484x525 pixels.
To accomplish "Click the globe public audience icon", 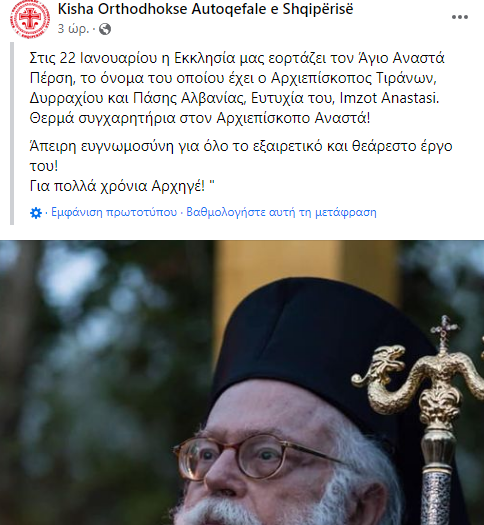I will (105, 29).
